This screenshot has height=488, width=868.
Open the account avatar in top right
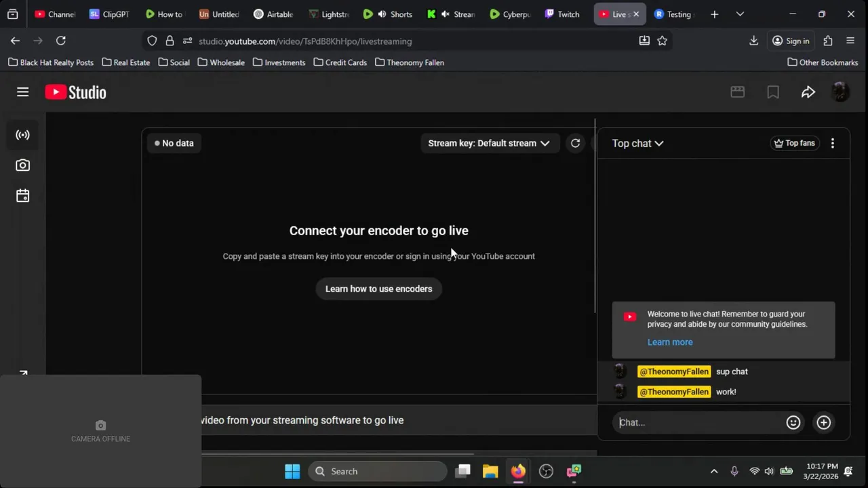pos(840,92)
